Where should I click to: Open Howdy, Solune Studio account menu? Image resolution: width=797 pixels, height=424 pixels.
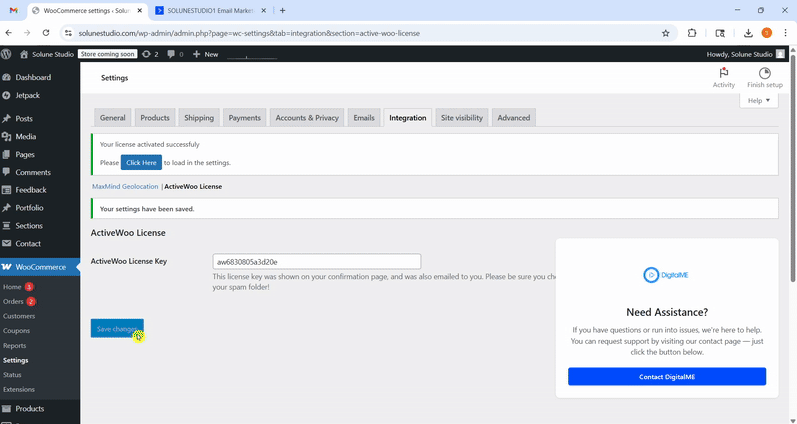tap(746, 54)
